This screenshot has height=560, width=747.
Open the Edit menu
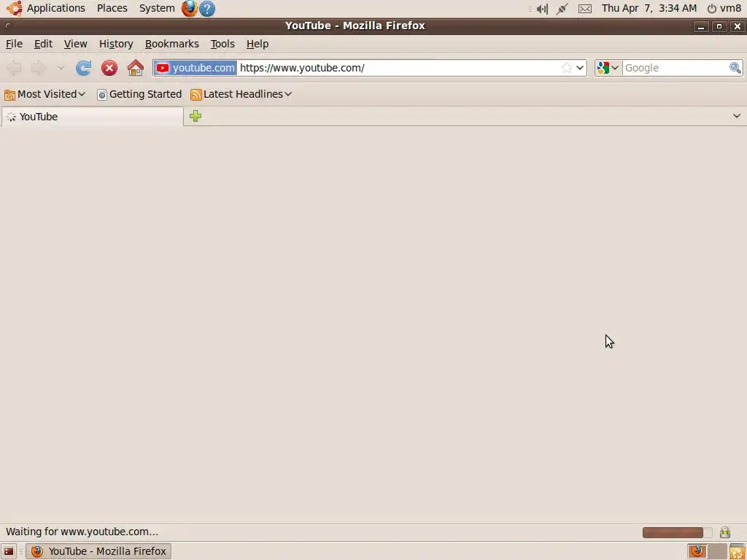click(43, 44)
